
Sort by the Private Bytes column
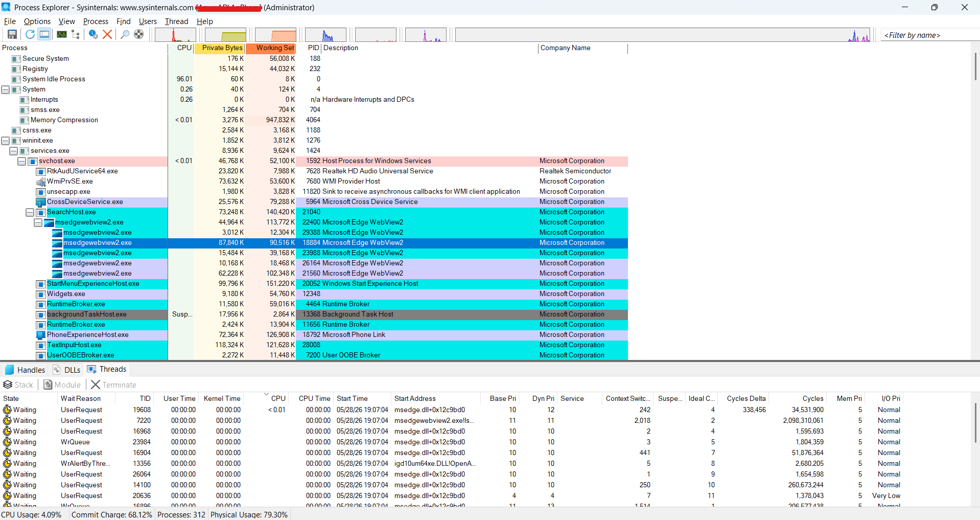point(220,48)
